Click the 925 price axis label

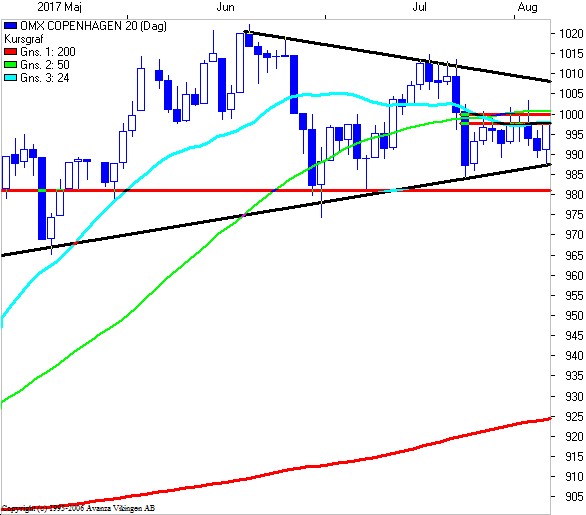[574, 416]
